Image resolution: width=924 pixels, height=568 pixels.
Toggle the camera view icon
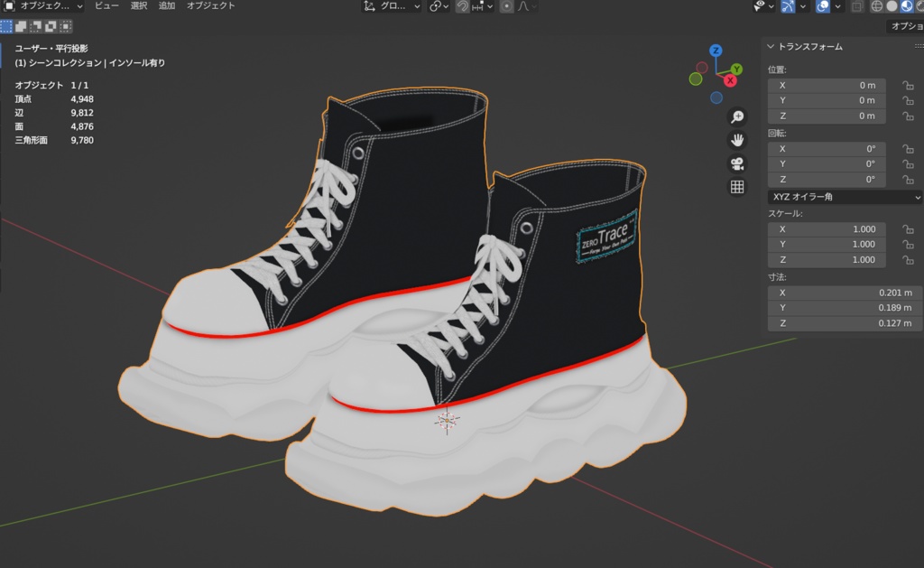[736, 163]
